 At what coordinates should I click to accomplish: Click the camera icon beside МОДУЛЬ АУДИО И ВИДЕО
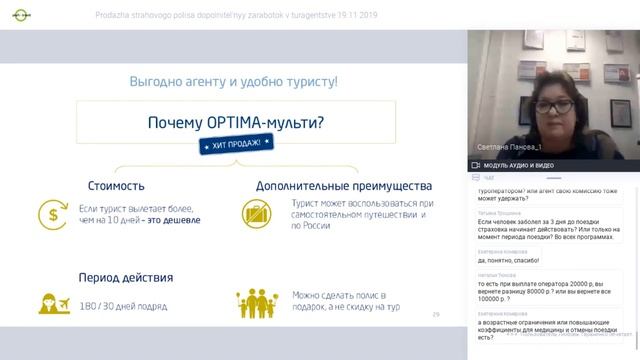[x=476, y=165]
